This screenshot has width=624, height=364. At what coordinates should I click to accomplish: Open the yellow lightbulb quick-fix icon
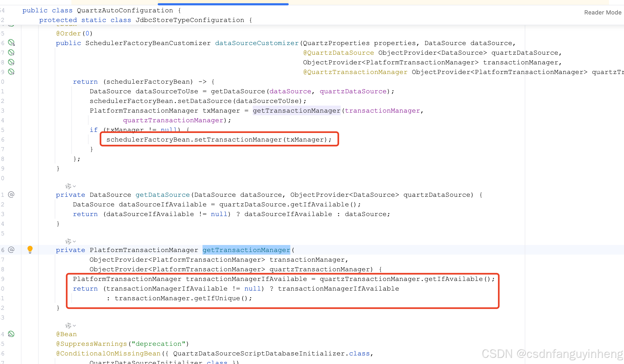click(30, 250)
